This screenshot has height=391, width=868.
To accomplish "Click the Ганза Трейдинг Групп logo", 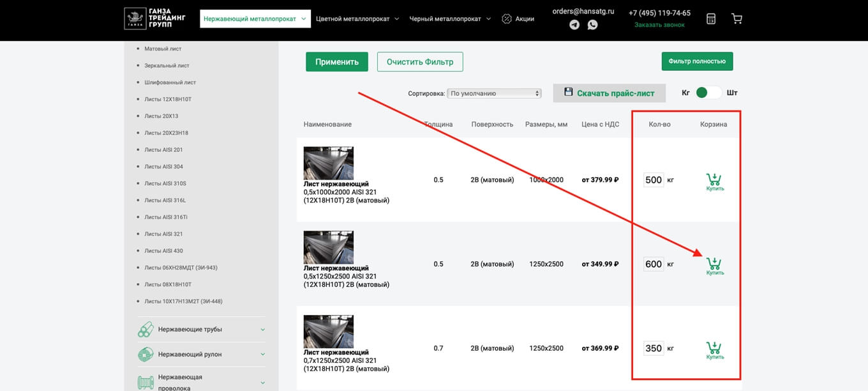I will pos(155,19).
